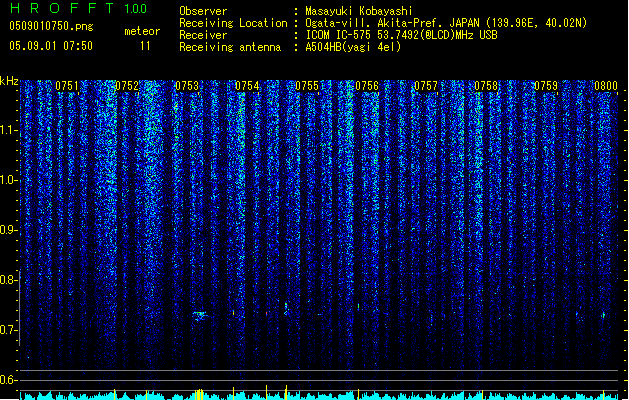Click the red meteor echo dot in the spectrogram

coord(266,313)
